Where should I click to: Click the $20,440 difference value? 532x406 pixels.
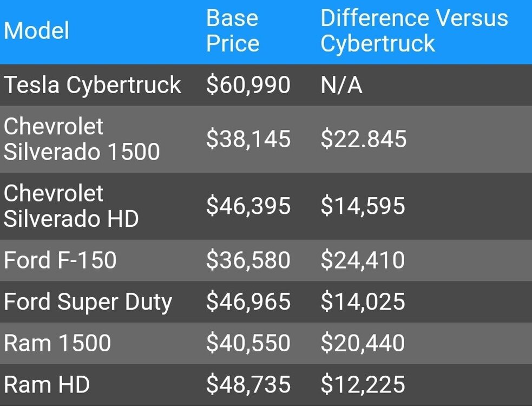coord(363,343)
